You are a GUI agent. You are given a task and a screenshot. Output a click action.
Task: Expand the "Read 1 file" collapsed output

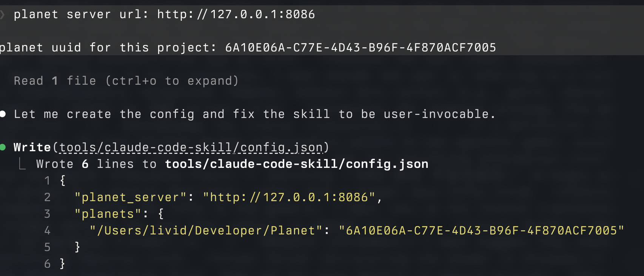126,81
